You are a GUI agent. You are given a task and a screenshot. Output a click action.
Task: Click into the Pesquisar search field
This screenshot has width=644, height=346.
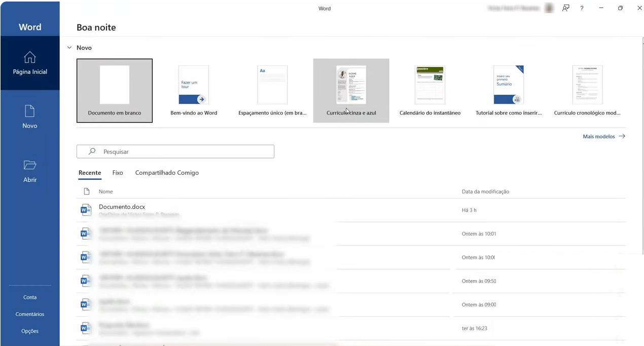tap(175, 151)
